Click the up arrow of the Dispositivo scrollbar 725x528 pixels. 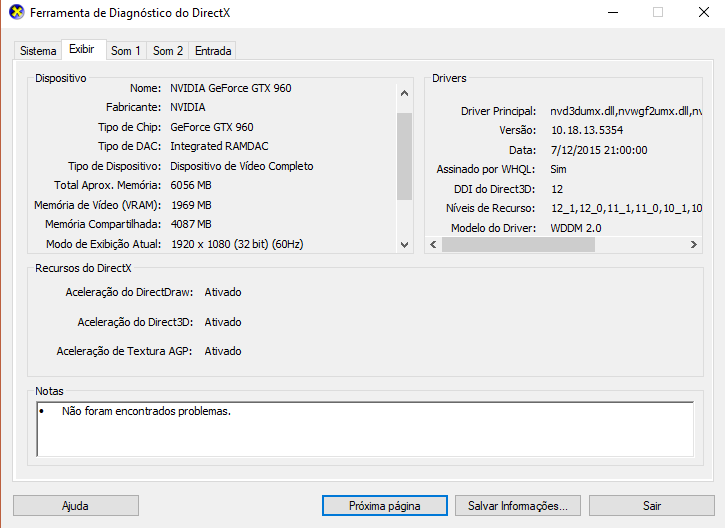404,94
